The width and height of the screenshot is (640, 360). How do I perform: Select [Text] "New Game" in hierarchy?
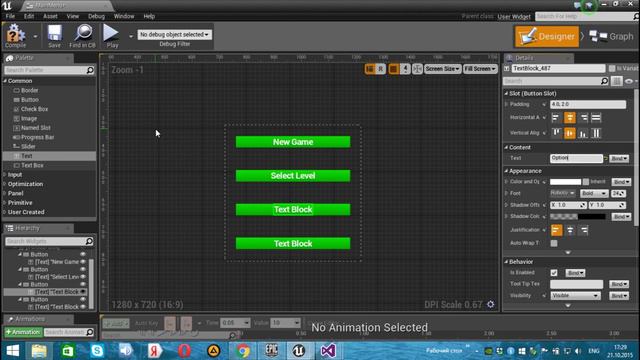[56, 262]
